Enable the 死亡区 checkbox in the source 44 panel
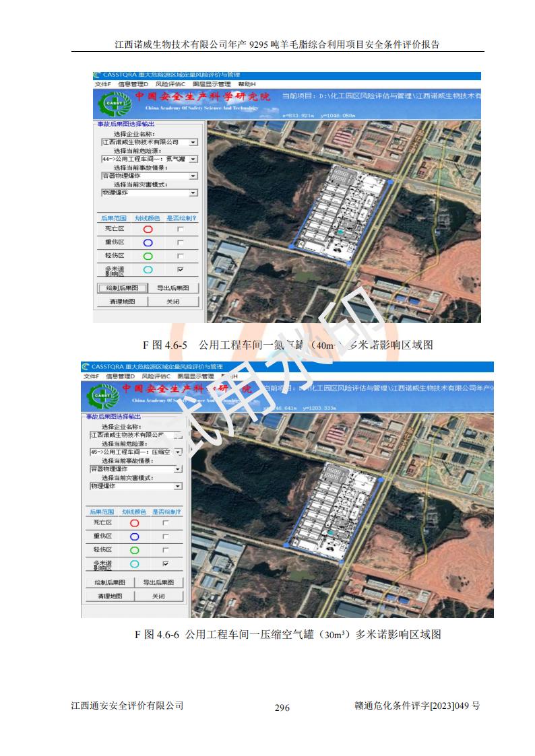This screenshot has height=756, width=535. (x=180, y=229)
